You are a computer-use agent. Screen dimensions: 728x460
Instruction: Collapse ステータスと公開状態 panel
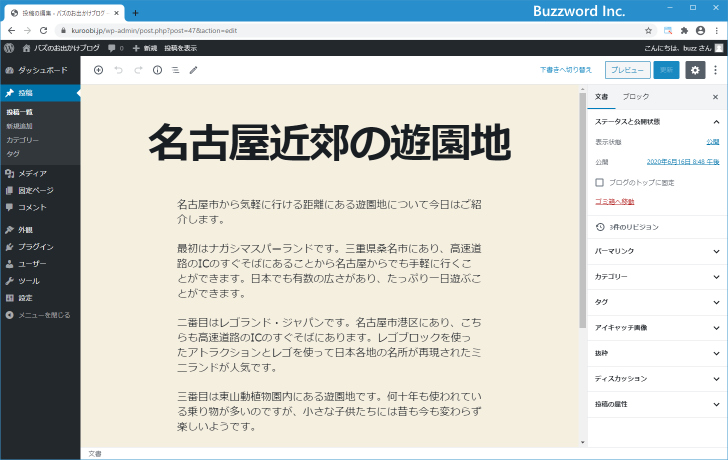point(657,122)
